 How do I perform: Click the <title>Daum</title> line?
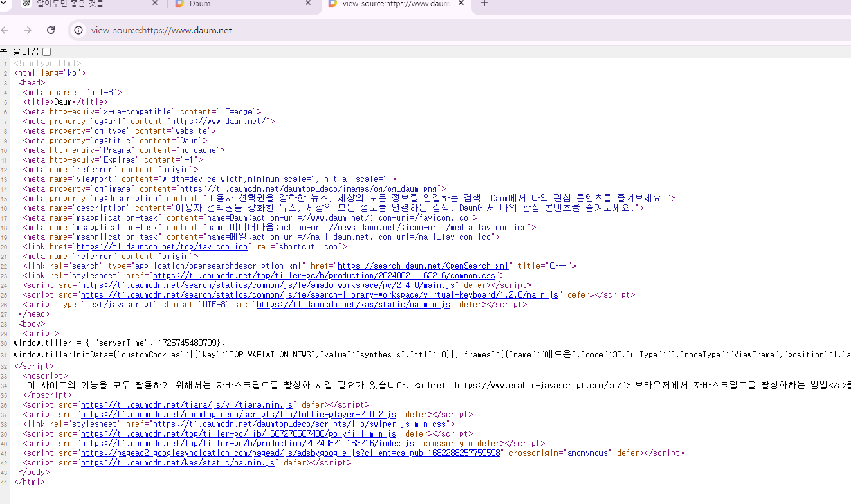66,102
